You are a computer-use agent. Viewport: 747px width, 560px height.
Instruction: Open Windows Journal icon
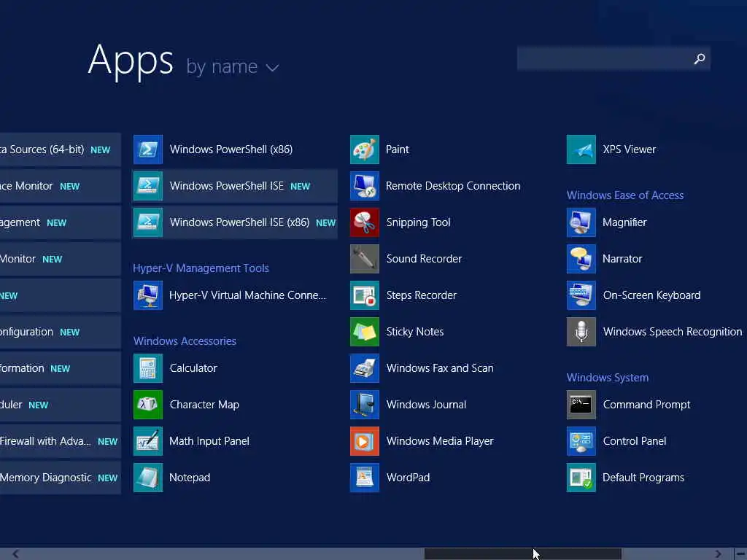point(365,405)
